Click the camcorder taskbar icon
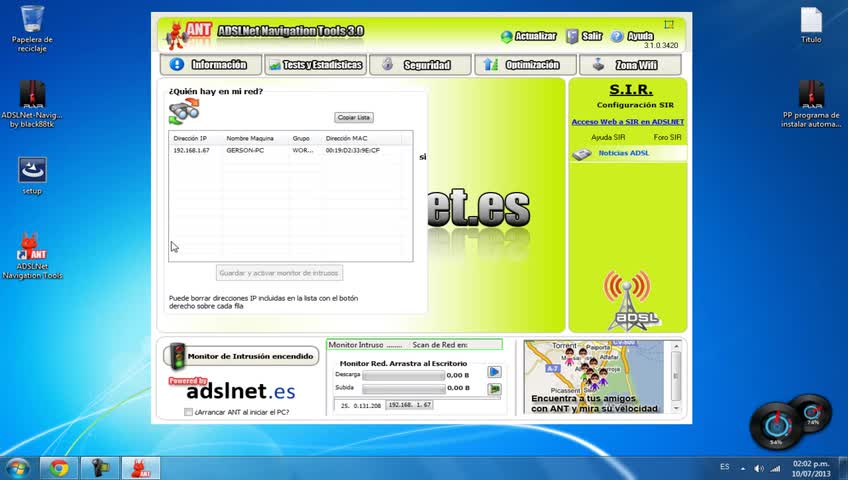 tap(100, 468)
